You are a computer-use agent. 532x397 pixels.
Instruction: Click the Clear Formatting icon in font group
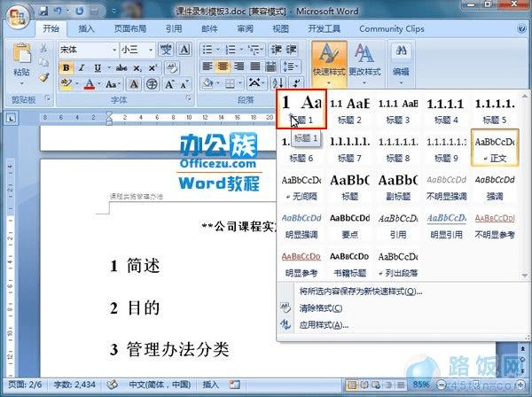coord(172,68)
